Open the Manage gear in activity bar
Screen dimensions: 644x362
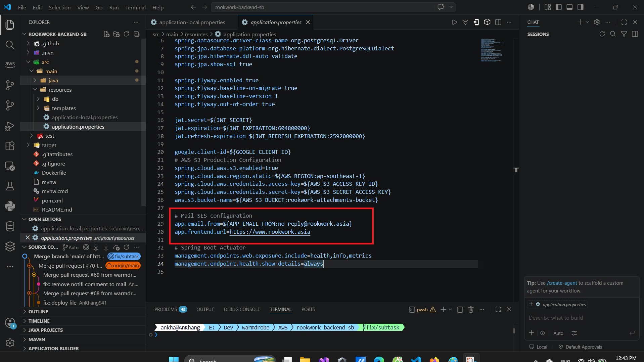point(10,343)
